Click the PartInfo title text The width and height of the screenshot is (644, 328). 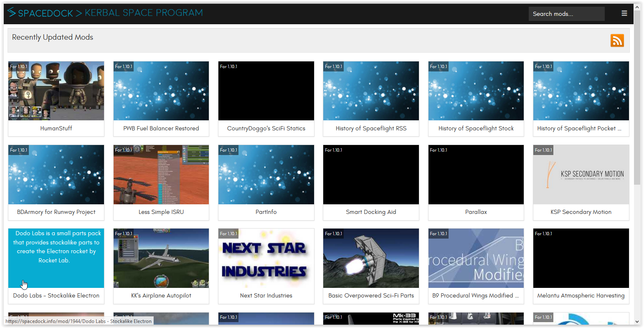(x=266, y=212)
